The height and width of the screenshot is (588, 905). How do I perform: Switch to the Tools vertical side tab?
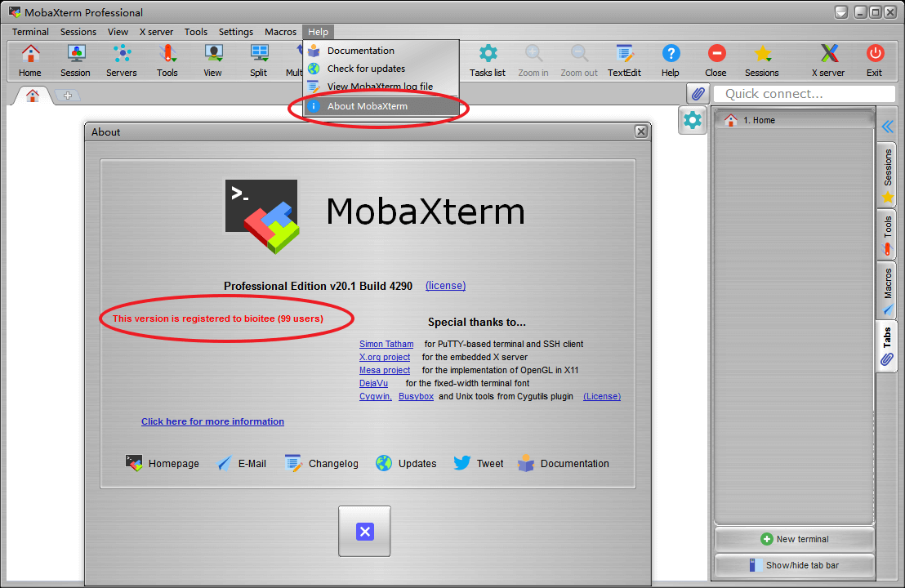pos(888,235)
